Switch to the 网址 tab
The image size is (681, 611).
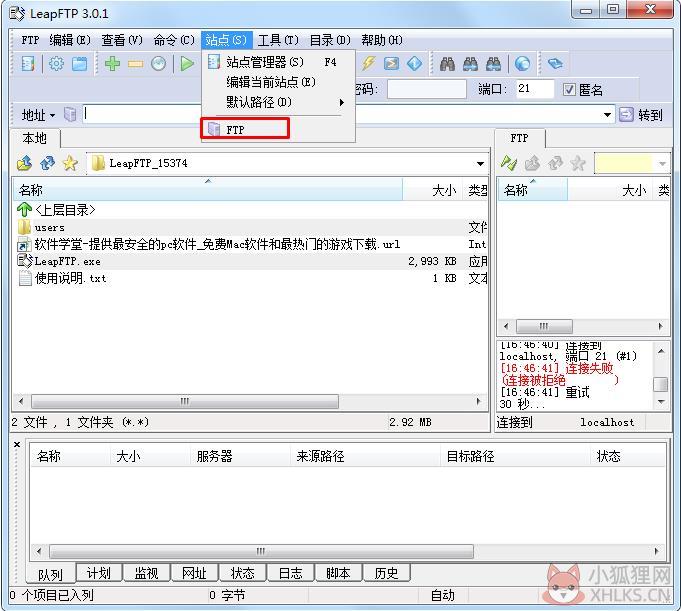coord(194,573)
